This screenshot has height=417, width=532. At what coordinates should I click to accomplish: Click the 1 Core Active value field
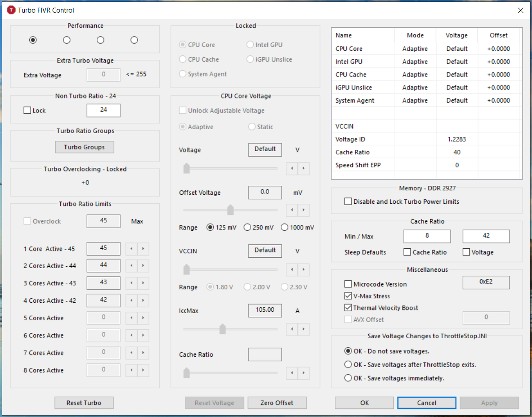click(104, 248)
